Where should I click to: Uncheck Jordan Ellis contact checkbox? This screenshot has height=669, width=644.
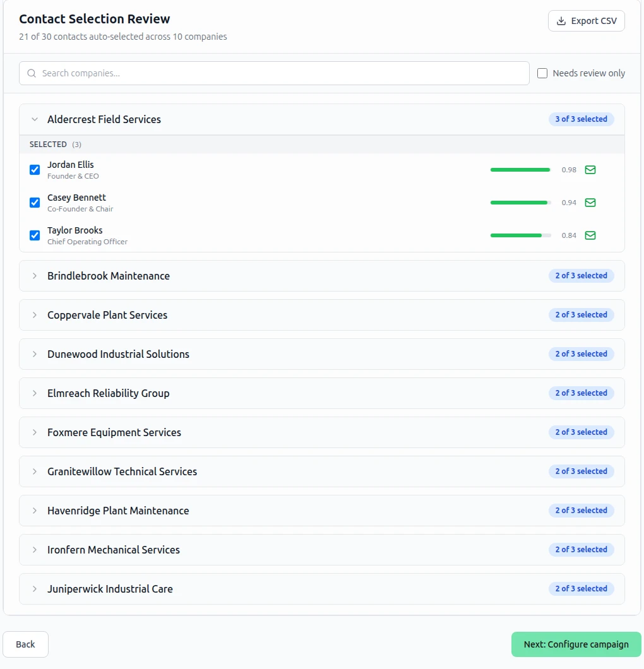pyautogui.click(x=35, y=170)
